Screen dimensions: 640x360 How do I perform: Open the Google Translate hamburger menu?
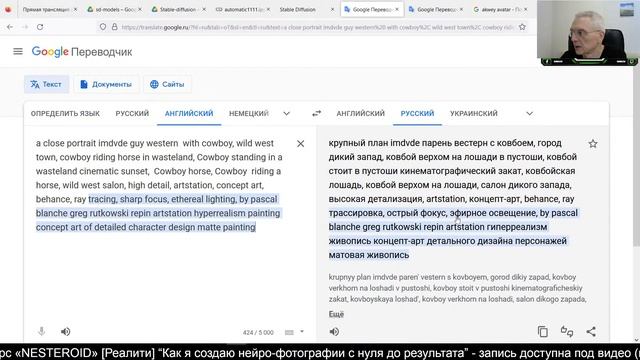(18, 51)
